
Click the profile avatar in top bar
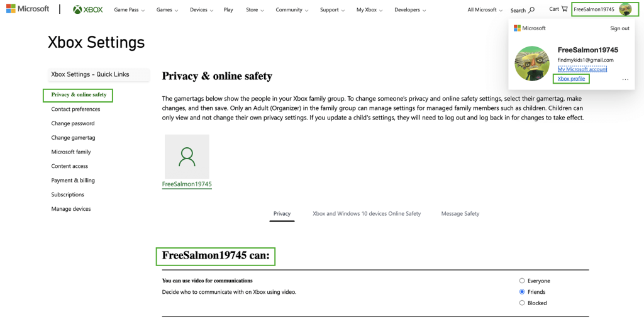click(x=625, y=9)
